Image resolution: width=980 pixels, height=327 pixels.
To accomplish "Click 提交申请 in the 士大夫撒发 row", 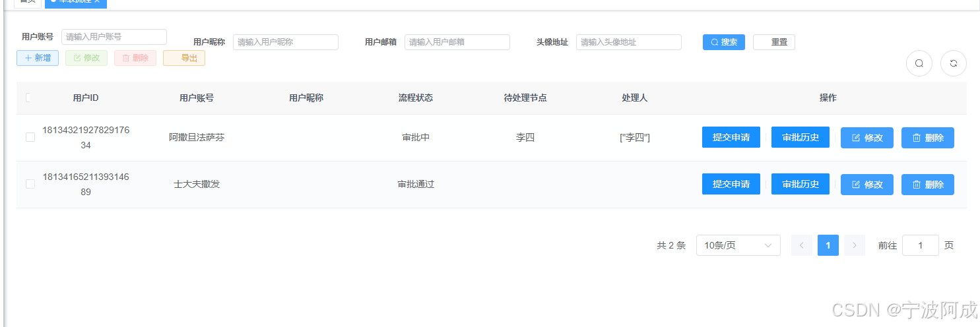I will pyautogui.click(x=731, y=184).
